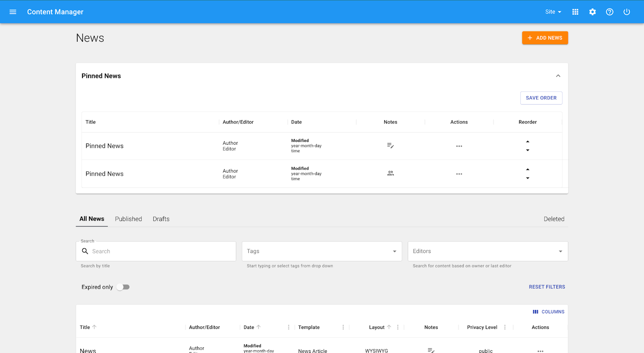Screen dimensions: 644x353
Task: Toggle the Expired only switch
Action: (x=123, y=287)
